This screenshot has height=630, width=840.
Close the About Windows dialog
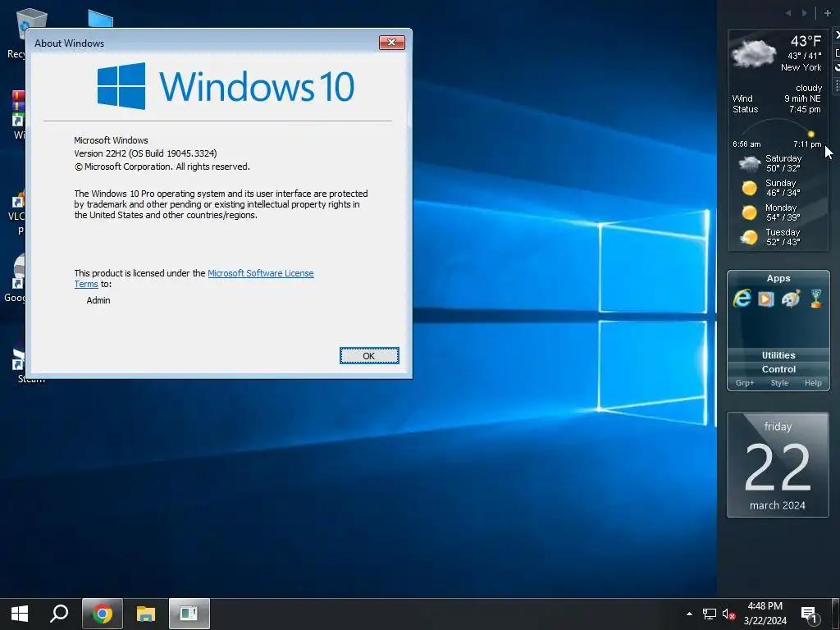click(x=391, y=43)
